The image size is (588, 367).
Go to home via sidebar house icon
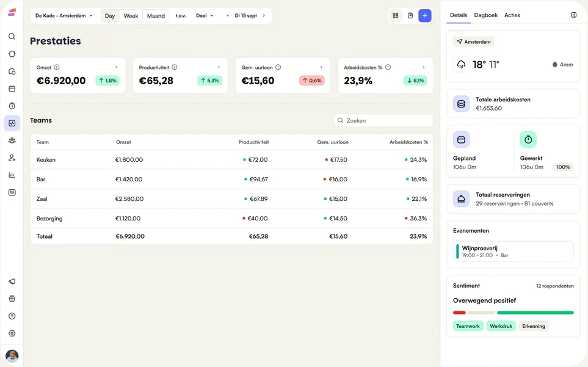tap(12, 54)
